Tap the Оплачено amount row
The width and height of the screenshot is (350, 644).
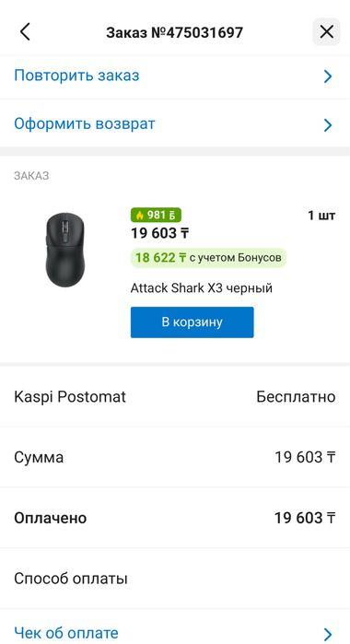point(175,518)
